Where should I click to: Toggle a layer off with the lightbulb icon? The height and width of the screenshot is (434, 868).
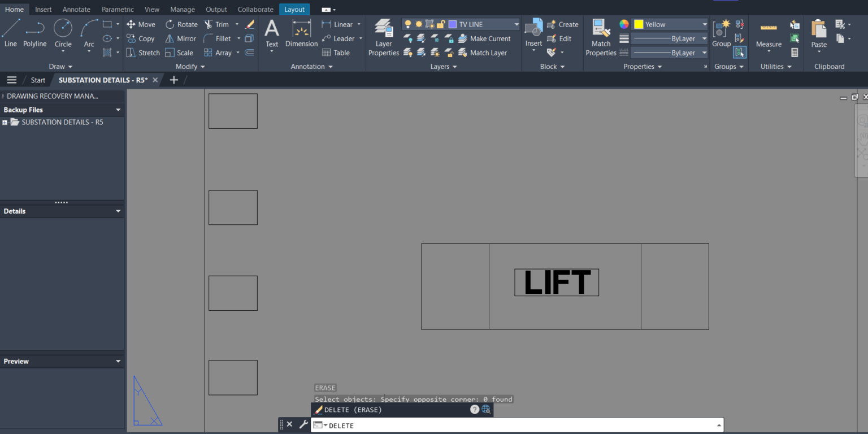click(407, 24)
